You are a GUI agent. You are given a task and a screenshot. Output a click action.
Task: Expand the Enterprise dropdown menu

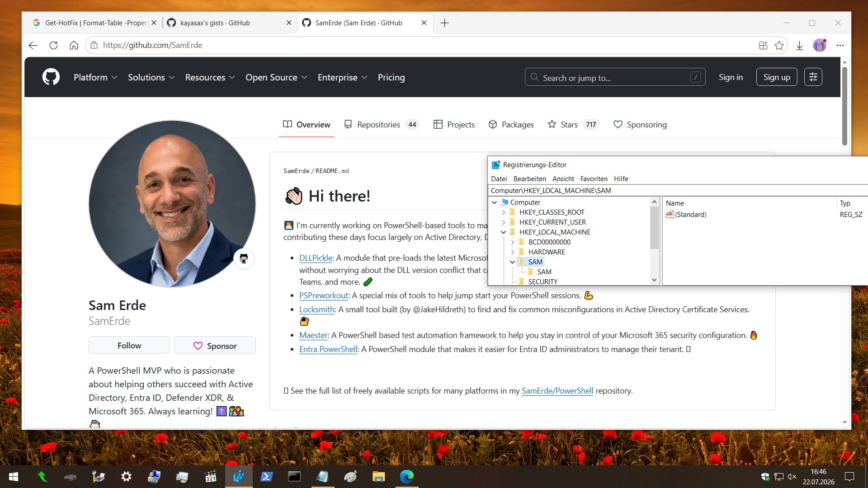[342, 77]
